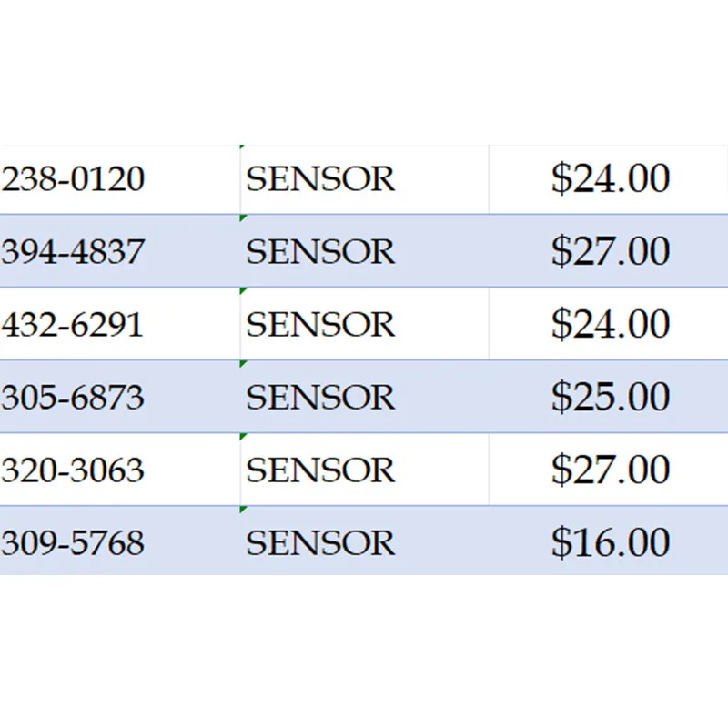
Task: Click the SENSOR cell beside 320-3063
Action: tap(365, 469)
